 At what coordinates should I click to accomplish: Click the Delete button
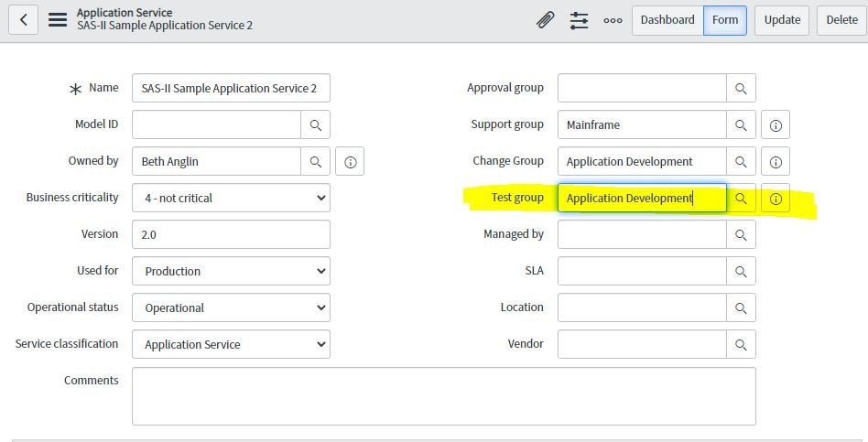pos(841,20)
